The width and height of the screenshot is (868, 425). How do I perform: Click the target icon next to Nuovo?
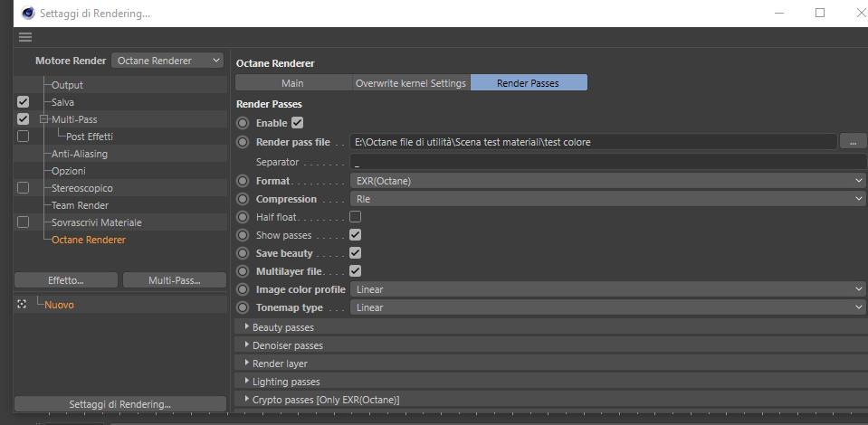22,305
